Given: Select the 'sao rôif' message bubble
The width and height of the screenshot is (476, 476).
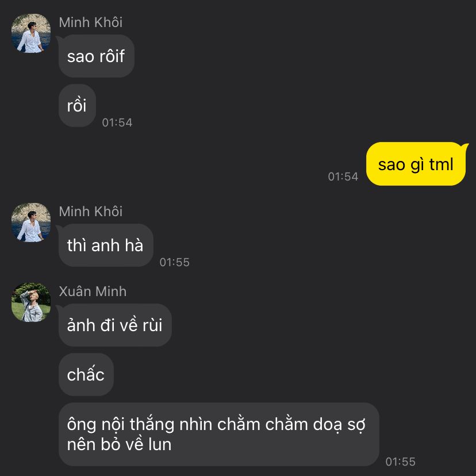Looking at the screenshot, I should click(97, 56).
